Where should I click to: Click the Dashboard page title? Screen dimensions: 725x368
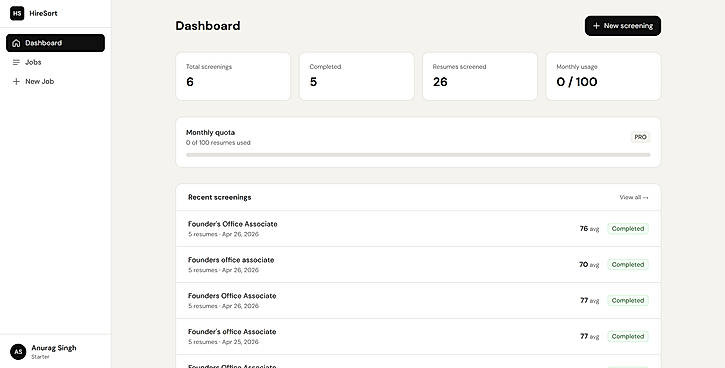[208, 26]
